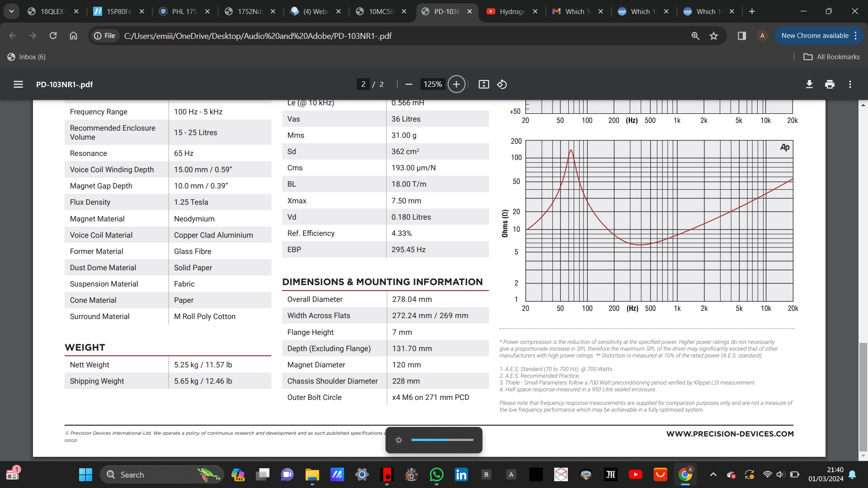Download the PDF file
Viewport: 868px width, 488px height.
[x=809, y=84]
